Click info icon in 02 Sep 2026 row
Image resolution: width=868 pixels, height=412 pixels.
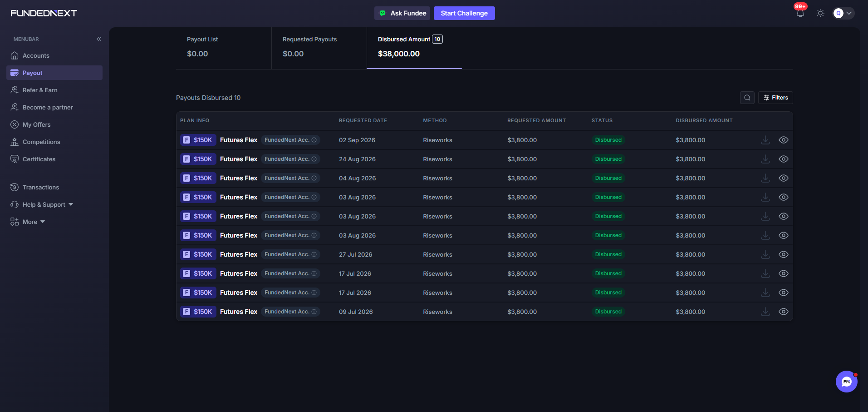pyautogui.click(x=314, y=140)
